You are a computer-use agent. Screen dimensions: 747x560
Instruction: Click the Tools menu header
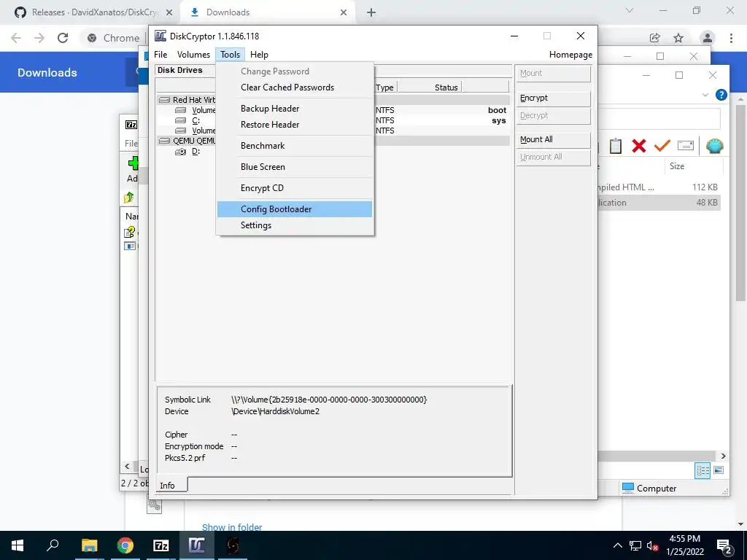click(230, 55)
